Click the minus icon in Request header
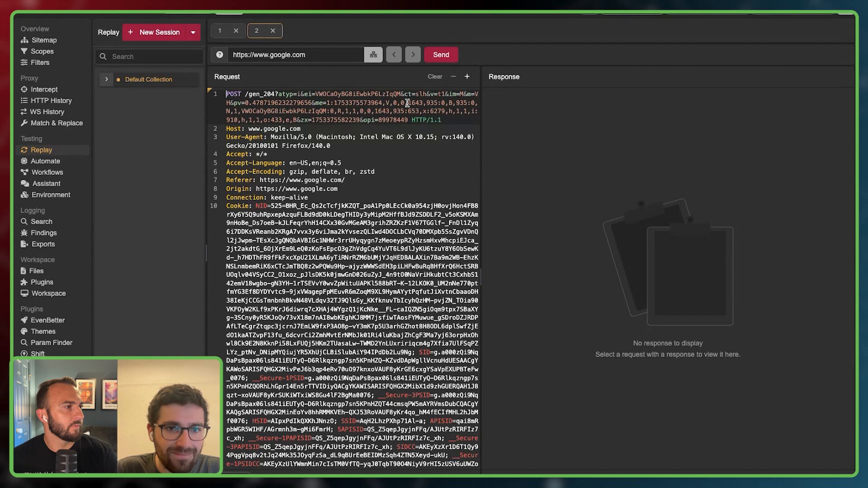 tap(453, 77)
